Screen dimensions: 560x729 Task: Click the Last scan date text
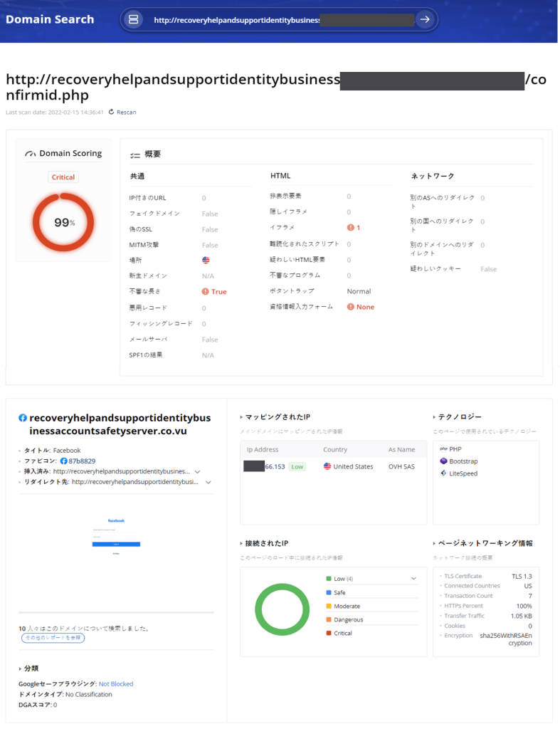[x=54, y=112]
